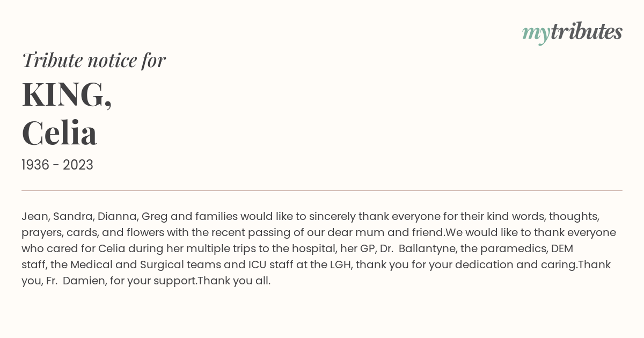644x338 pixels.
Task: Click the closing 'Thank you all.' sentence
Action: point(234,281)
